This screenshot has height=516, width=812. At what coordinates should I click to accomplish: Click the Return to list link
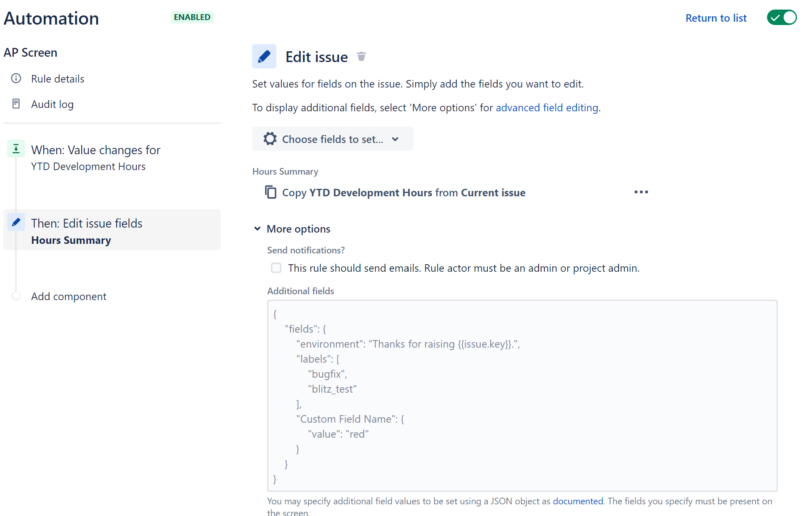point(716,18)
